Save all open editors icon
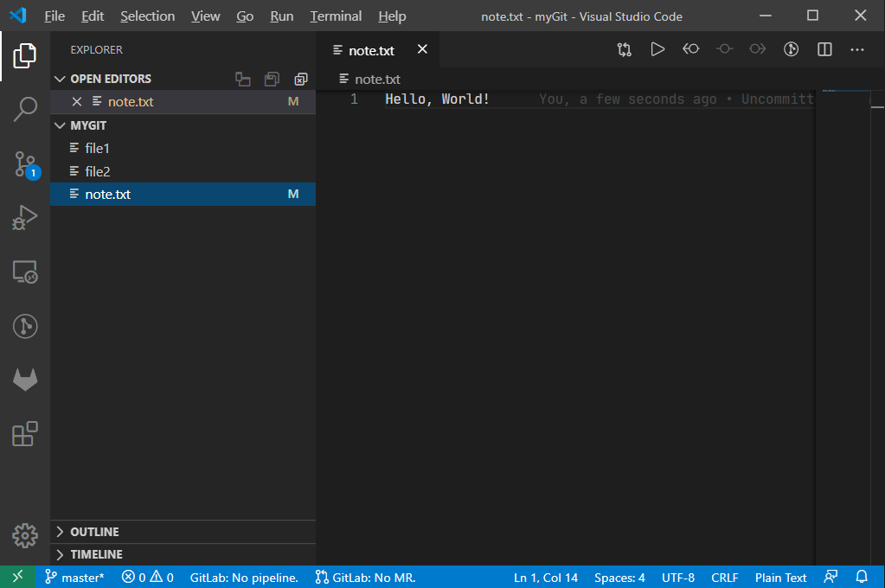 272,79
